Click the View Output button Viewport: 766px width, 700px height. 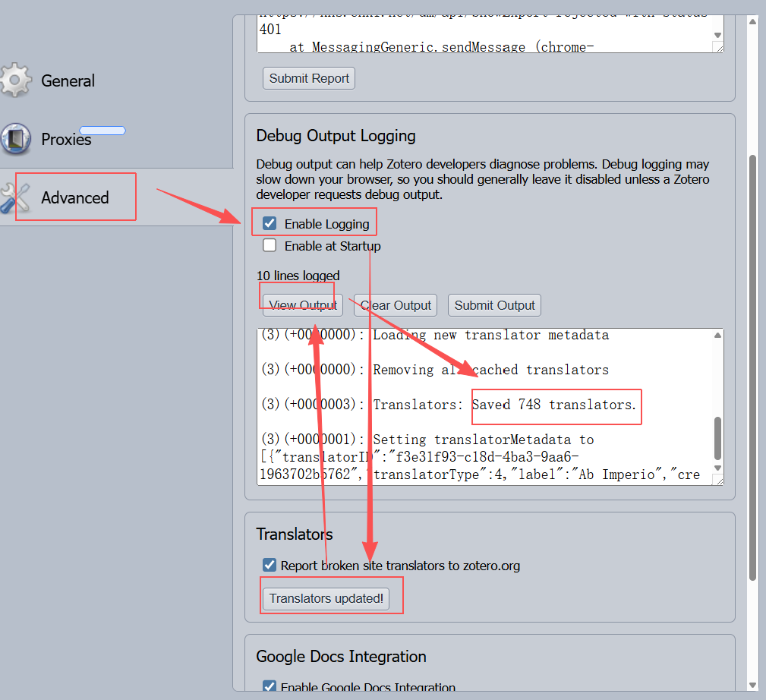click(303, 305)
